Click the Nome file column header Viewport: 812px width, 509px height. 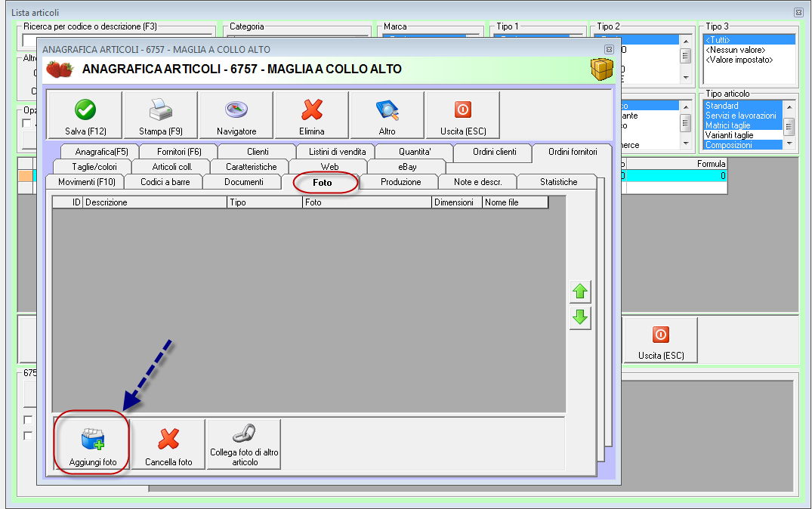514,202
